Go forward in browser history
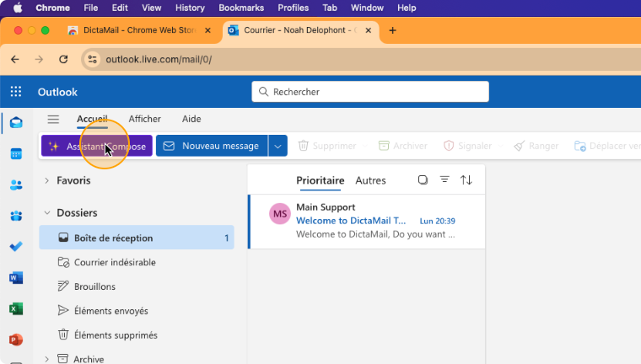 39,60
